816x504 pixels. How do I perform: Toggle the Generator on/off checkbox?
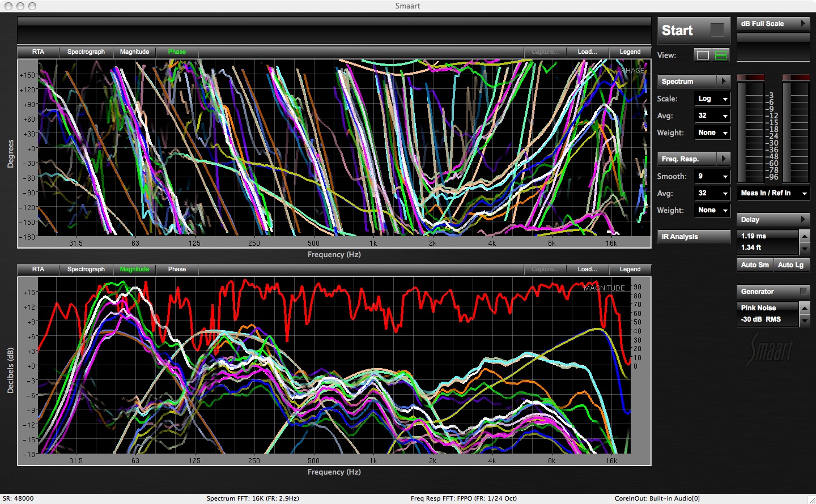tap(803, 291)
